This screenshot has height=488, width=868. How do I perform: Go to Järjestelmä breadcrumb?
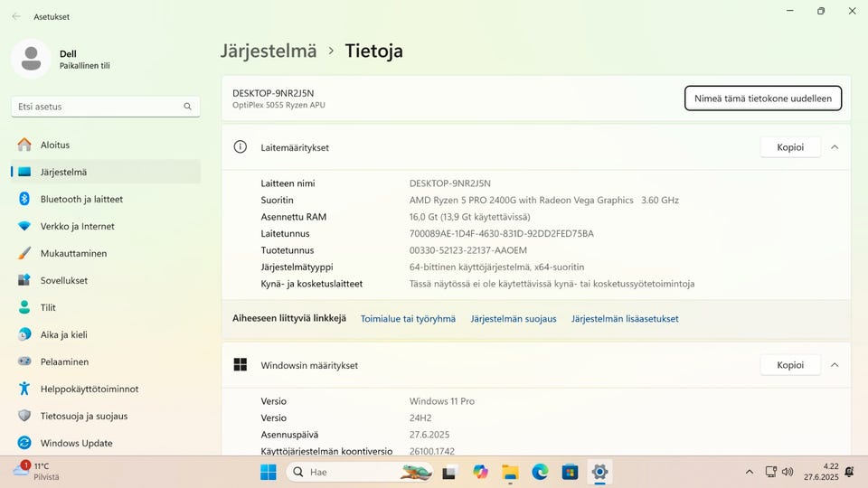[269, 51]
